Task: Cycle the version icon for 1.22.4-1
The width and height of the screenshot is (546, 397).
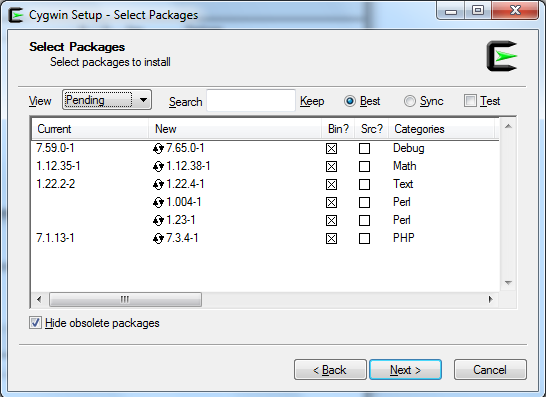Action: [158, 185]
